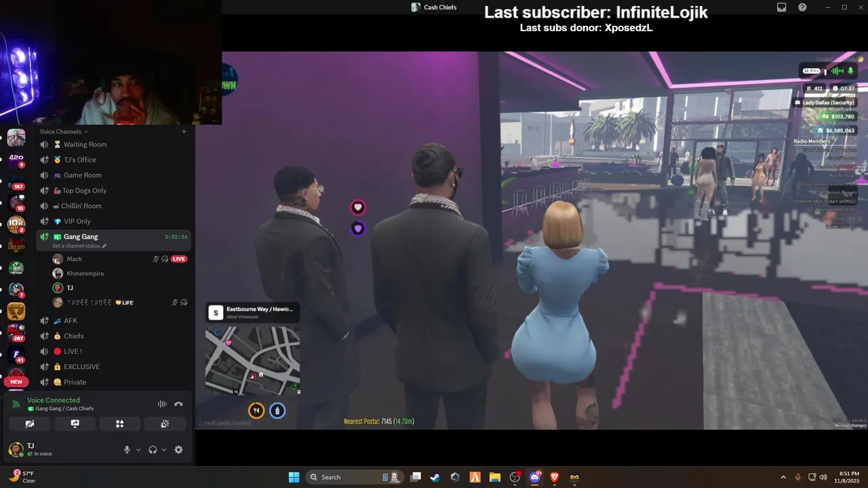The height and width of the screenshot is (488, 868).
Task: Open server icon with 9 badge
Action: coord(16,160)
